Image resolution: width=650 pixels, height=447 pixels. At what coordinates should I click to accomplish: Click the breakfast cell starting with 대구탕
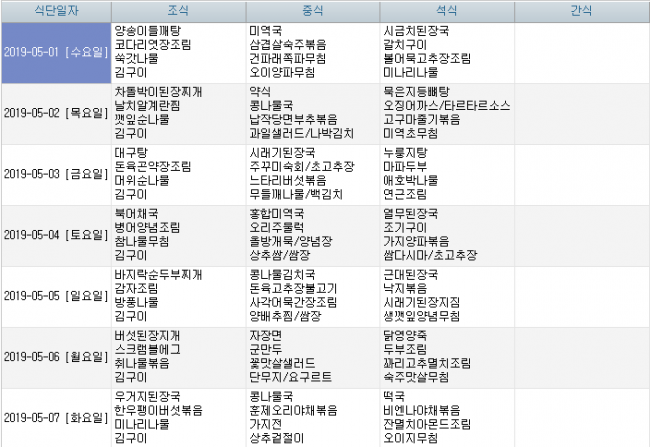pyautogui.click(x=177, y=174)
